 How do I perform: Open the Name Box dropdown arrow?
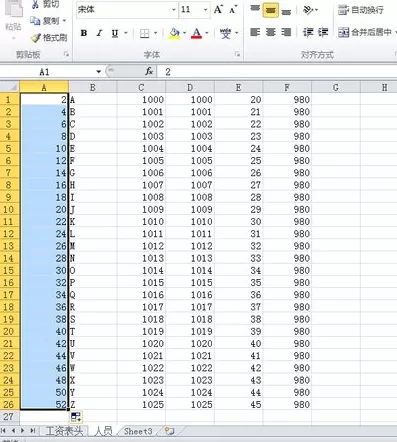click(x=98, y=72)
